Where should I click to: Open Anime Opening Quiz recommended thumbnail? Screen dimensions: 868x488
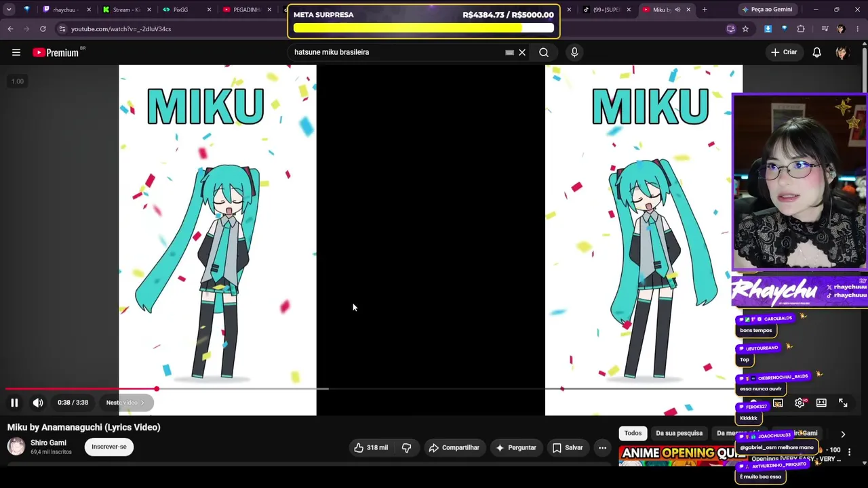click(678, 455)
